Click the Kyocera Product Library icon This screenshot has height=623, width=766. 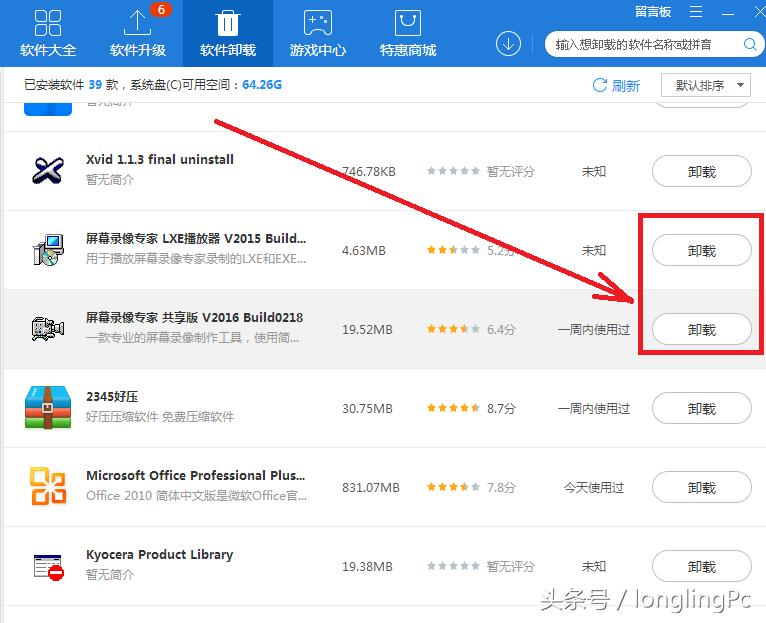[48, 567]
